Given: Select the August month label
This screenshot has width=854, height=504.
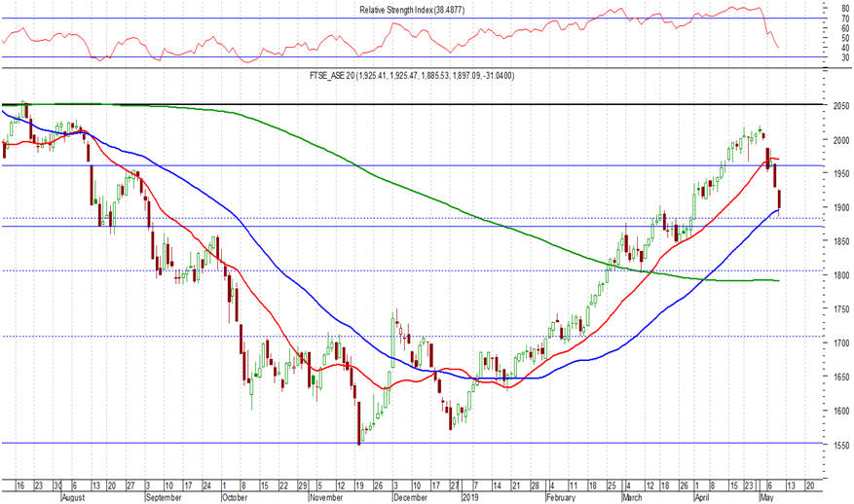Looking at the screenshot, I should (74, 497).
